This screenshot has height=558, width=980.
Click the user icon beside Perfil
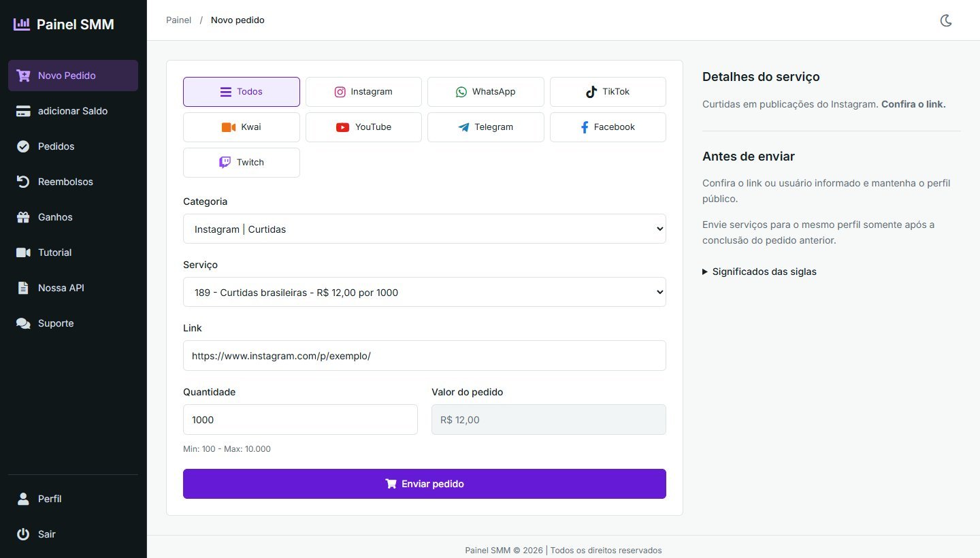23,499
